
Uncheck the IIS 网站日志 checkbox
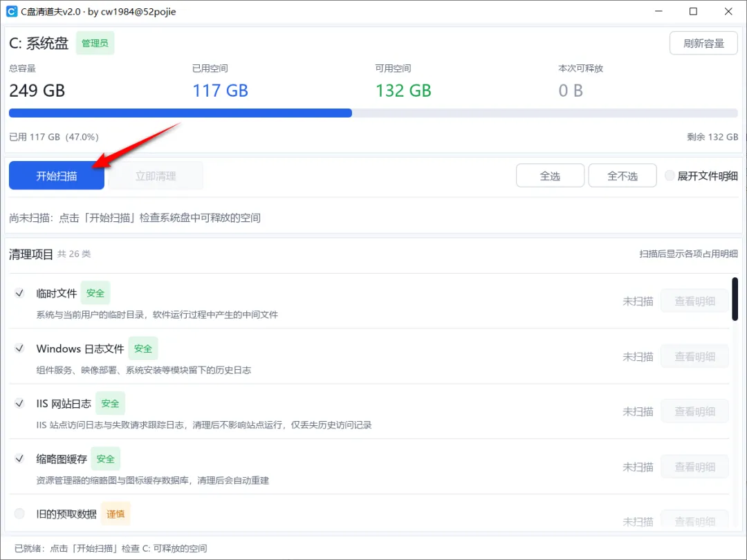tap(19, 404)
